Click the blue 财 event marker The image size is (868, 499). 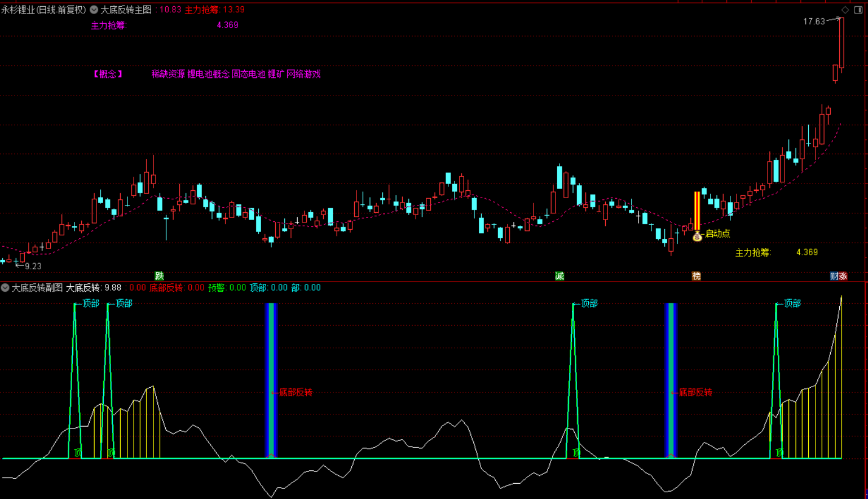(x=834, y=276)
